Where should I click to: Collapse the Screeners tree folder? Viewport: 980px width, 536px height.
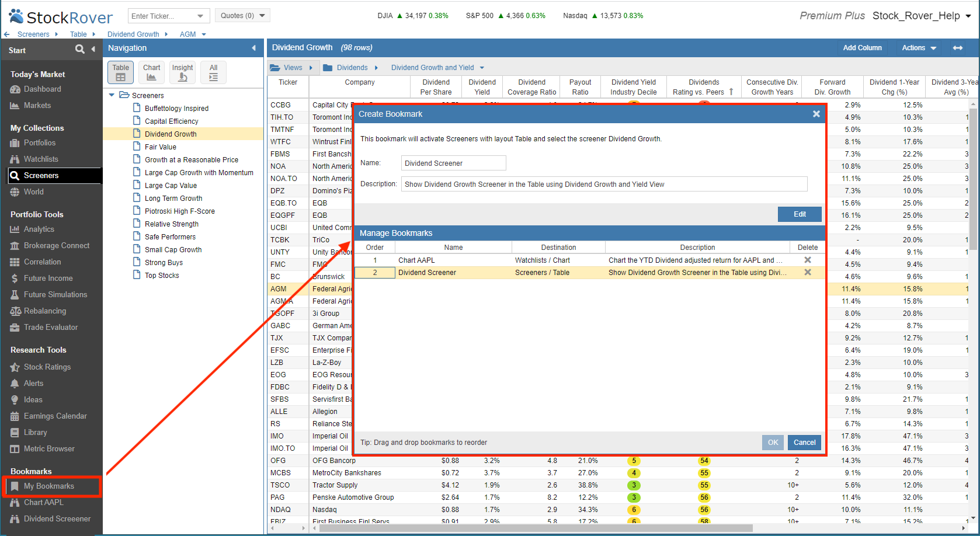tap(112, 95)
